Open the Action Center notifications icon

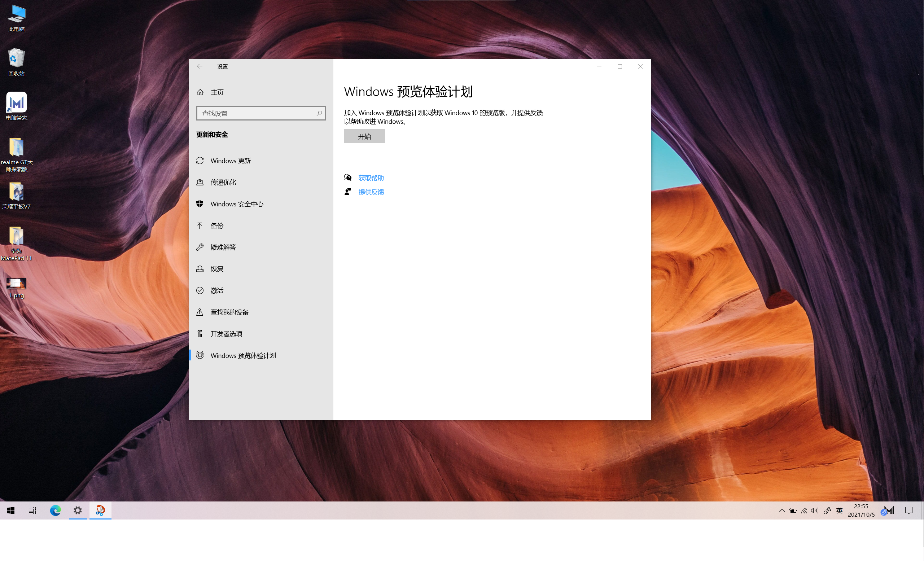pyautogui.click(x=908, y=510)
